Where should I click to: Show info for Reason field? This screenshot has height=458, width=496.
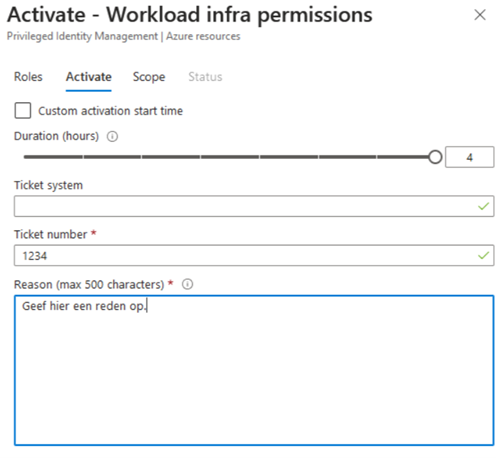pyautogui.click(x=187, y=284)
